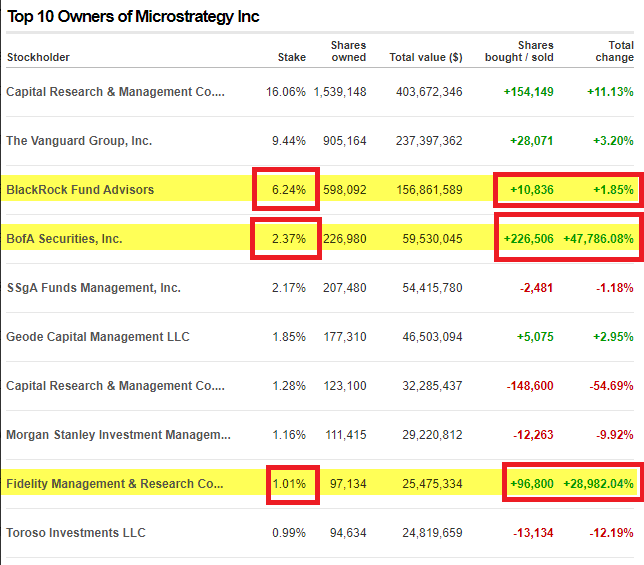Select Morgan Stanley's 1.16% stake
Image resolution: width=644 pixels, height=565 pixels.
[289, 434]
